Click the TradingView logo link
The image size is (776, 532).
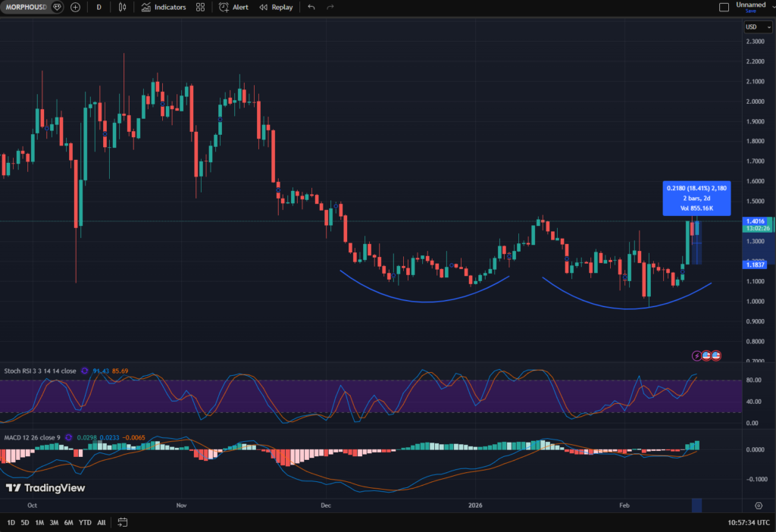tap(44, 488)
